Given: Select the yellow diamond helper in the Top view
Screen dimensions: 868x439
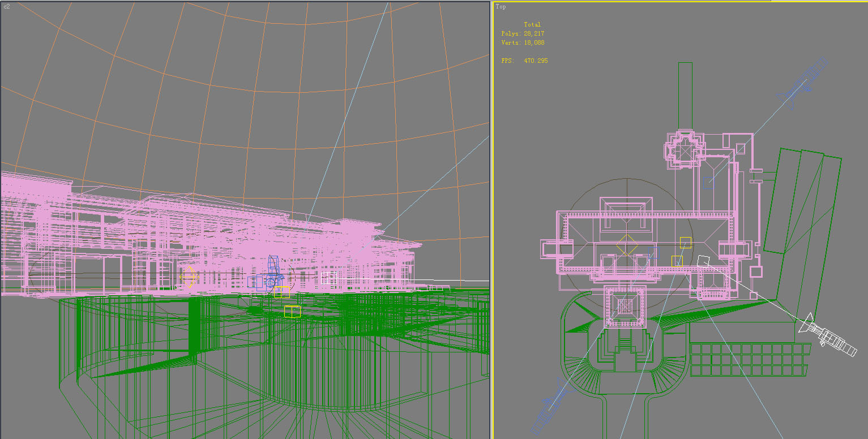Looking at the screenshot, I should [x=627, y=245].
